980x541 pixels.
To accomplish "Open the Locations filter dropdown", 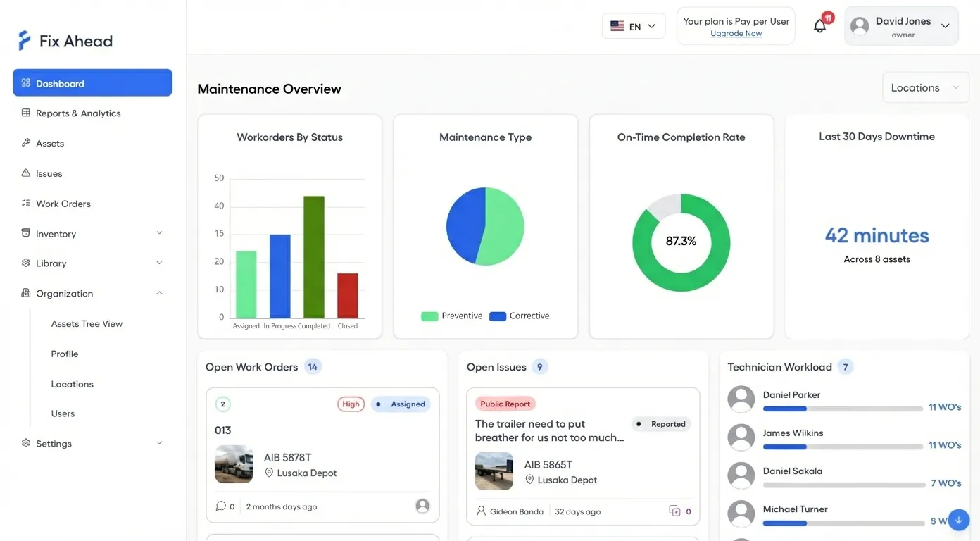I will 924,87.
